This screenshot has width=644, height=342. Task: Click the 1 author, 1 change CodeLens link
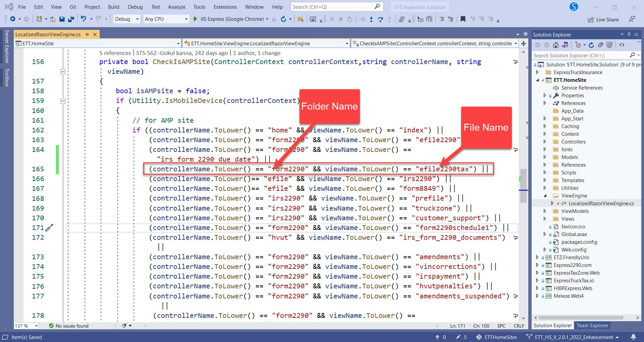click(x=257, y=53)
